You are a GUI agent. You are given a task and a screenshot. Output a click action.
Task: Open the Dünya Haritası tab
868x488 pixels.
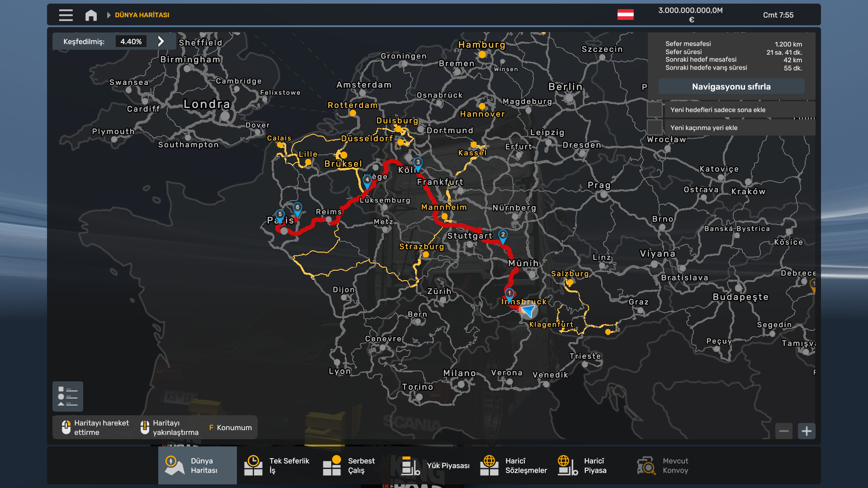198,465
